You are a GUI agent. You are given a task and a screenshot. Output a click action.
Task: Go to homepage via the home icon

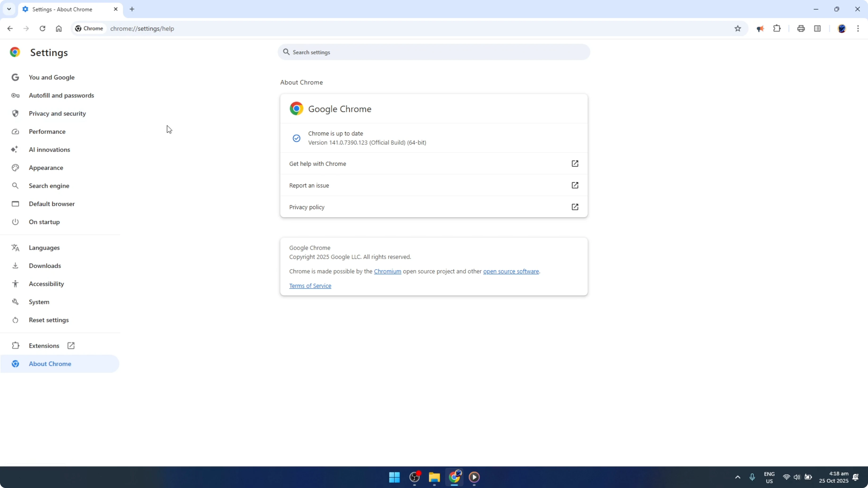(x=59, y=28)
